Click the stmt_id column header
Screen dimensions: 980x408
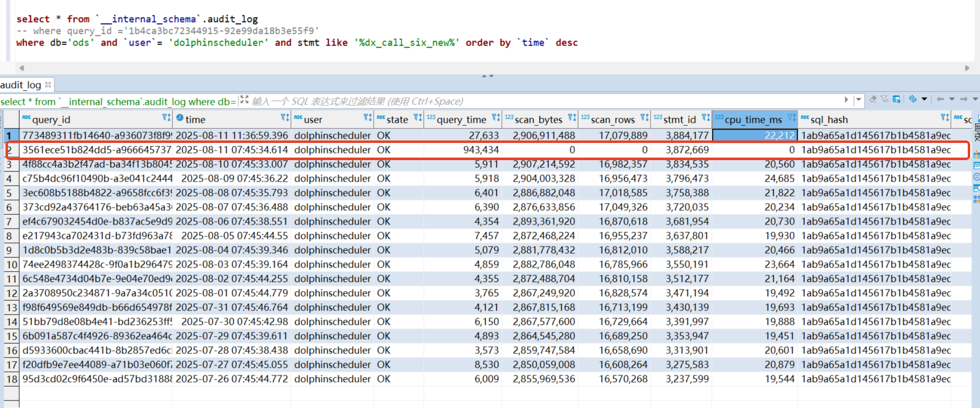pyautogui.click(x=680, y=120)
